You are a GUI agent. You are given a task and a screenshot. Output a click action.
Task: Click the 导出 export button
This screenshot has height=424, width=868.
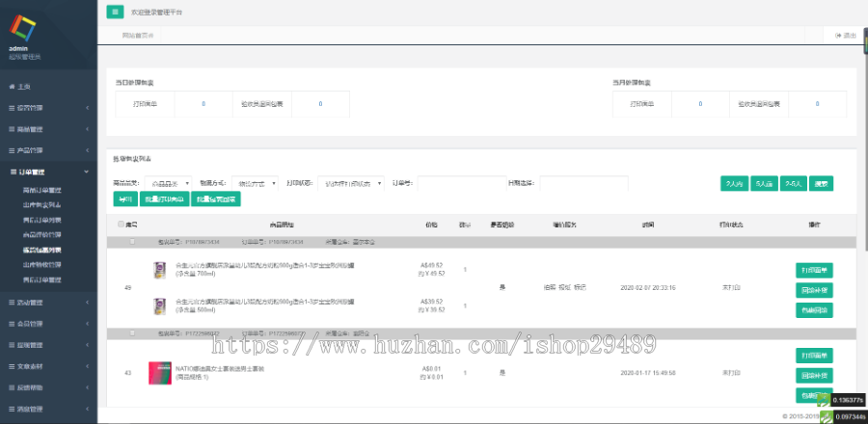[x=125, y=199]
